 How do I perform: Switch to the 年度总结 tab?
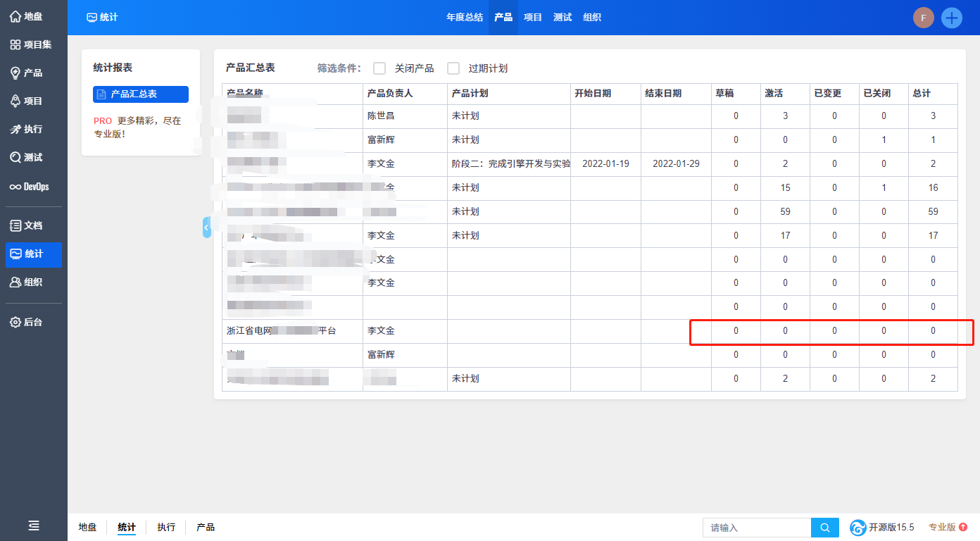(465, 18)
